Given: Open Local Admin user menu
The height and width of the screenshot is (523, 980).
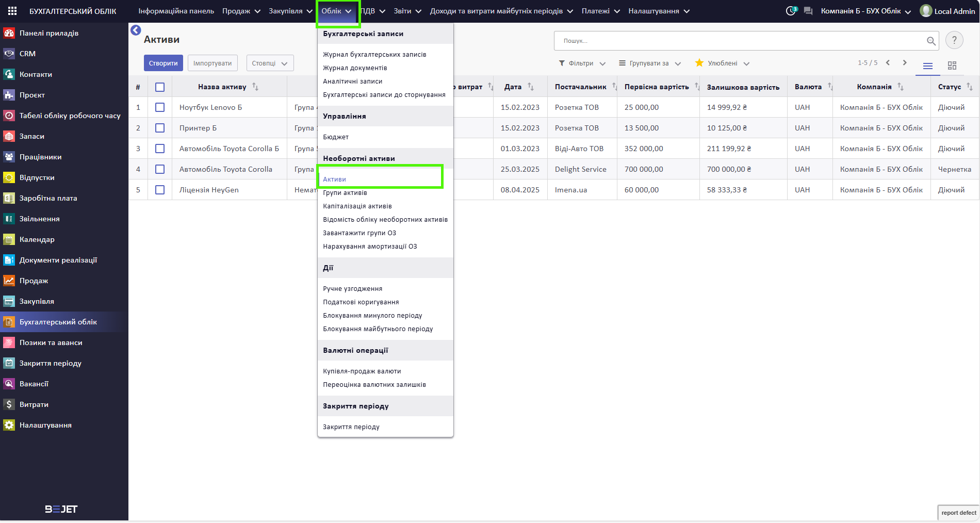Looking at the screenshot, I should [x=948, y=11].
